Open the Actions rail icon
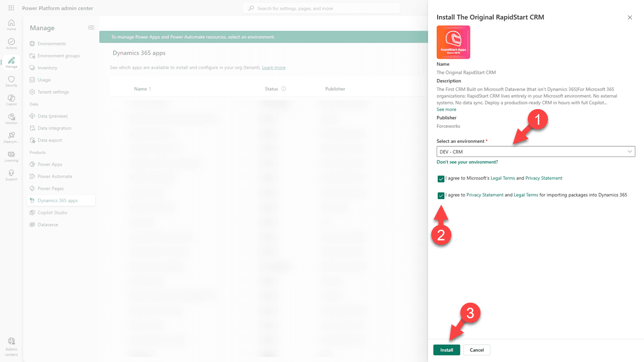The image size is (644, 362). tap(11, 44)
